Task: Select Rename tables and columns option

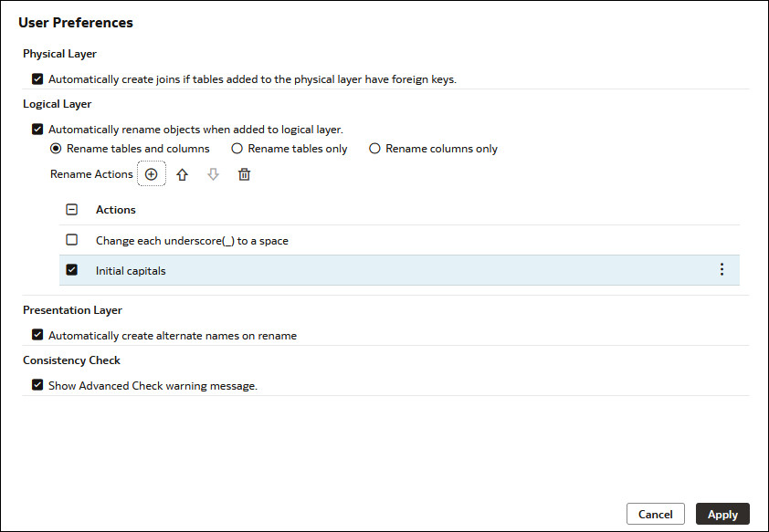Action: tap(56, 149)
